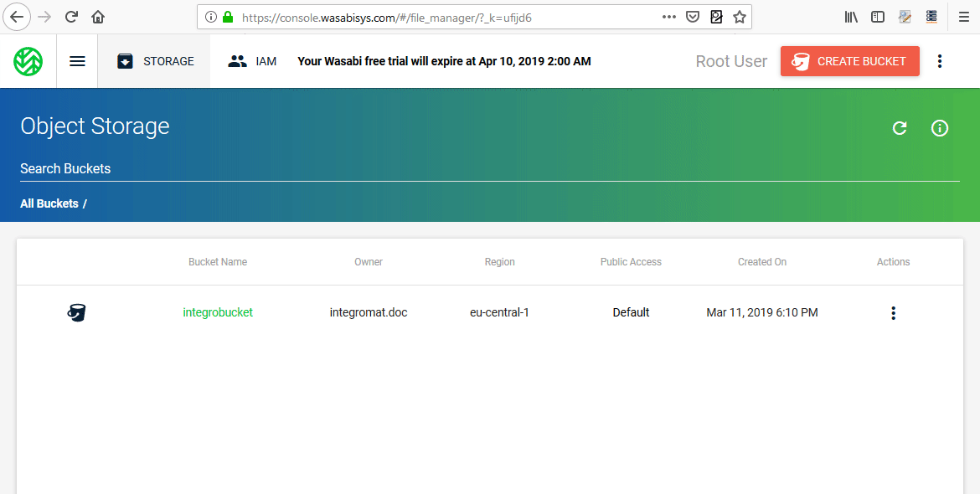Click the Actions column header
This screenshot has height=494, width=980.
pyautogui.click(x=893, y=262)
